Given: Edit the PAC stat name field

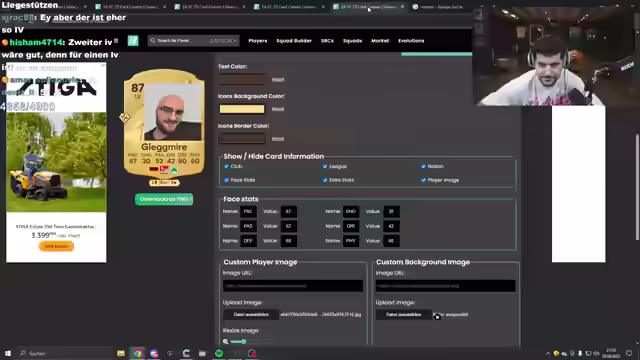Looking at the screenshot, I should tap(248, 211).
